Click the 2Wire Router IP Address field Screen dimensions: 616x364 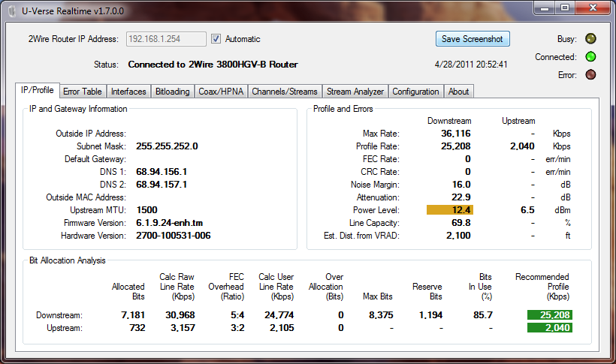click(x=166, y=39)
